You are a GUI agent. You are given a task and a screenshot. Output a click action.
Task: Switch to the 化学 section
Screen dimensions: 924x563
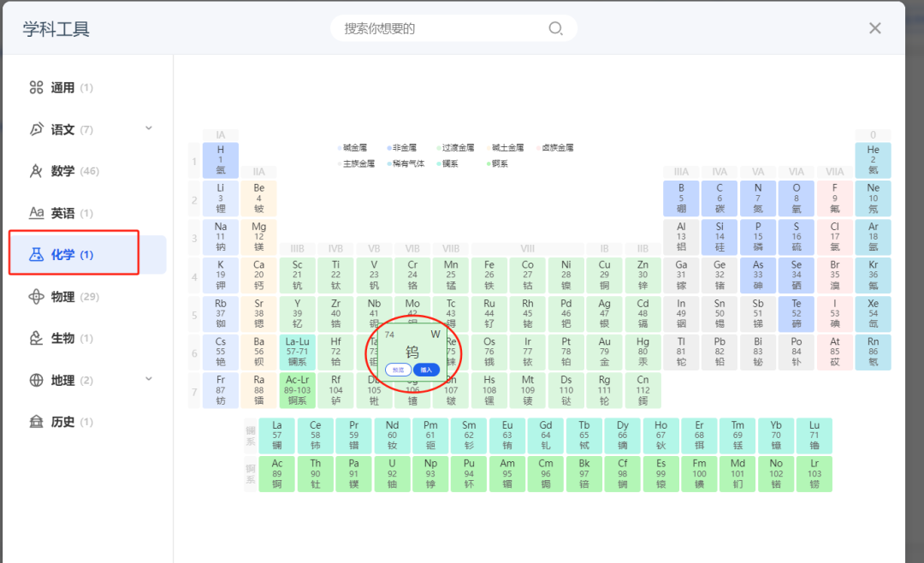(74, 254)
